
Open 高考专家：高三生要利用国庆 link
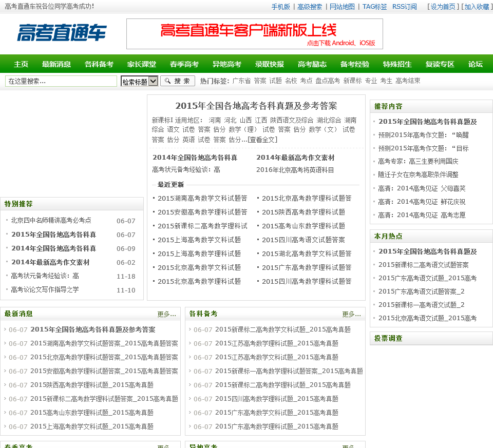point(418,162)
